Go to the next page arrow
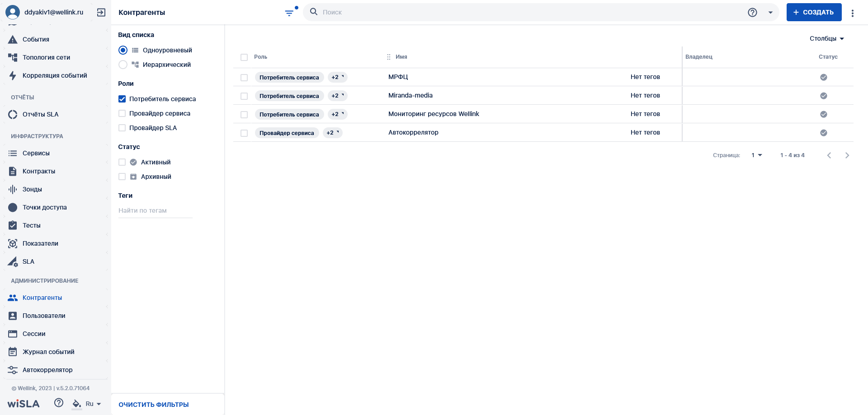 pyautogui.click(x=847, y=155)
